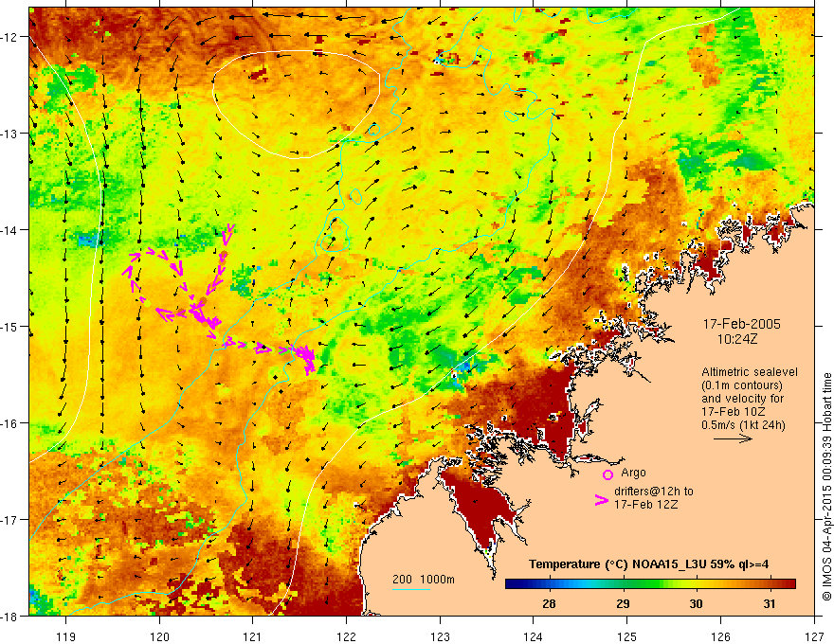Select the date text 17-Feb-2005
Image resolution: width=834 pixels, height=644 pixels.
point(741,324)
